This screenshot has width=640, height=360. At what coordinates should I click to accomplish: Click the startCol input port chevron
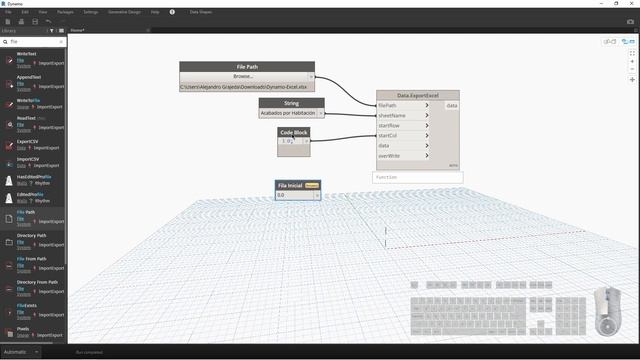click(427, 136)
